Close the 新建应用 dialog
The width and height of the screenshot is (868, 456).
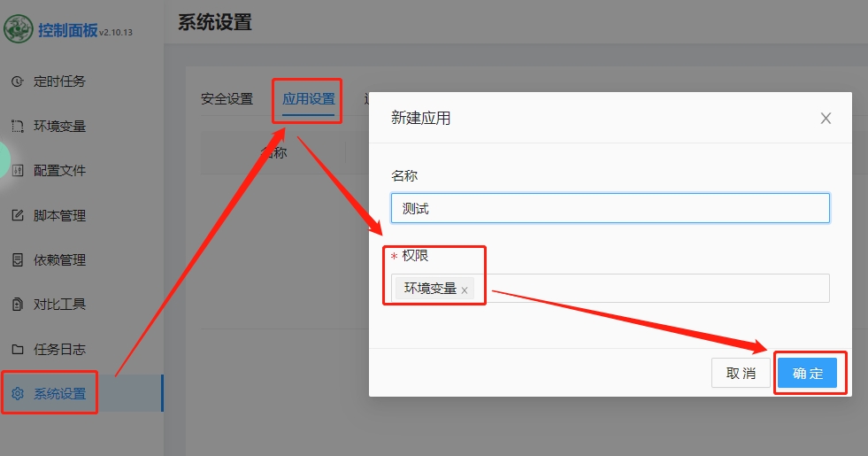[x=826, y=119]
